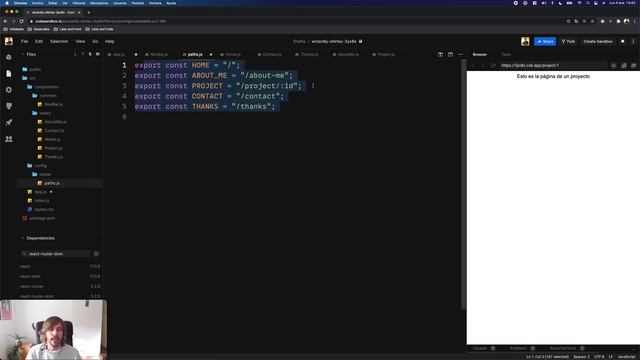640x360 pixels.
Task: Collapse the router folder
Action: [x=42, y=174]
